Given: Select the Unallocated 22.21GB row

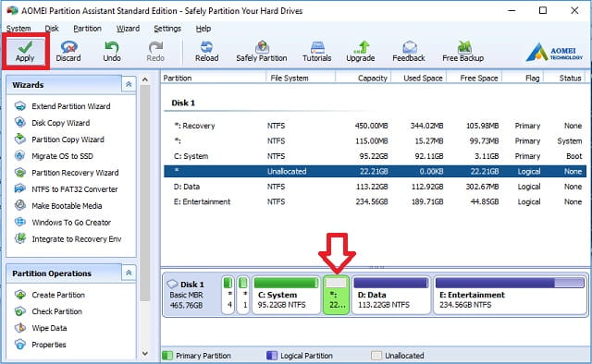Looking at the screenshot, I should click(x=376, y=171).
